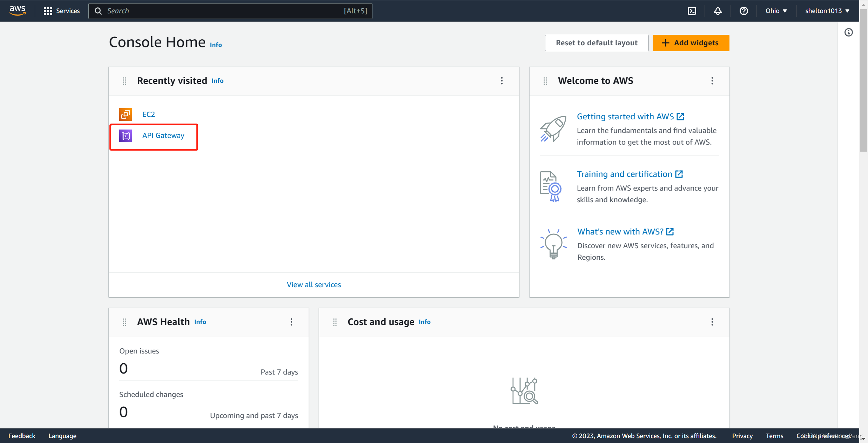Open the Cost and usage options menu
Image resolution: width=868 pixels, height=443 pixels.
click(712, 322)
